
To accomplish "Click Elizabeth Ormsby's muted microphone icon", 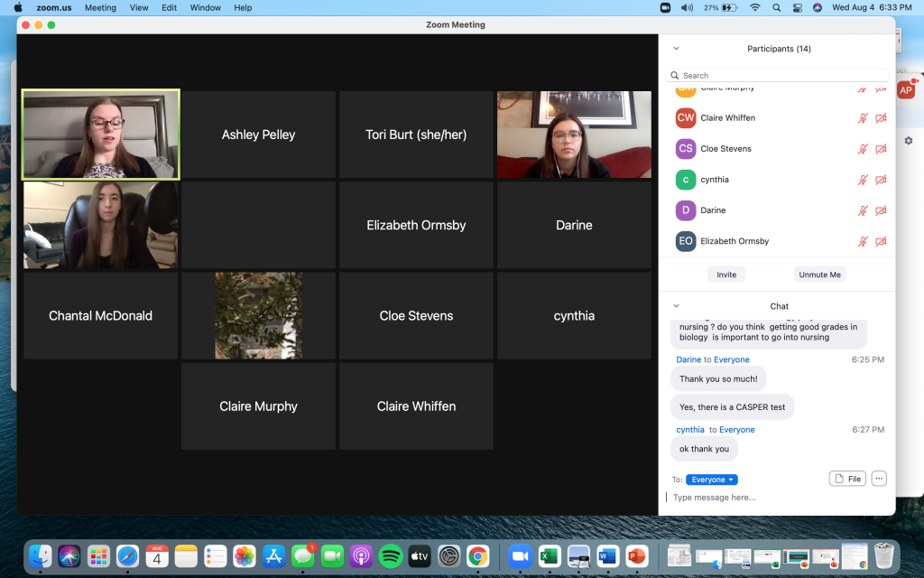I will pos(863,241).
